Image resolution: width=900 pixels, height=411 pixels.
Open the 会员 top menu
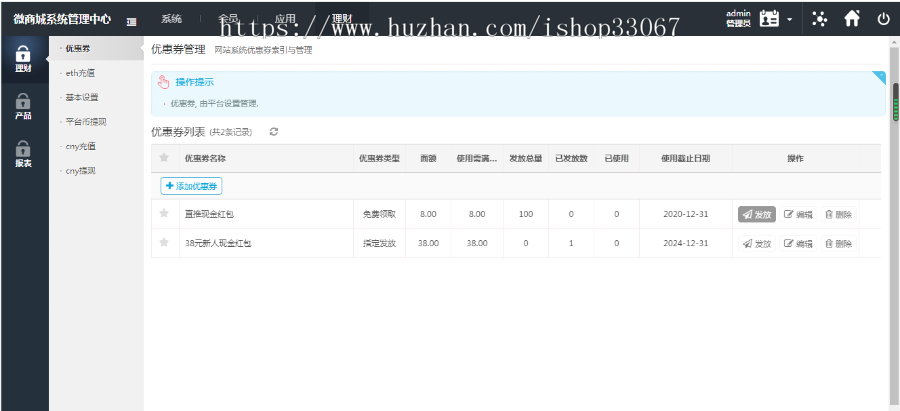(228, 19)
